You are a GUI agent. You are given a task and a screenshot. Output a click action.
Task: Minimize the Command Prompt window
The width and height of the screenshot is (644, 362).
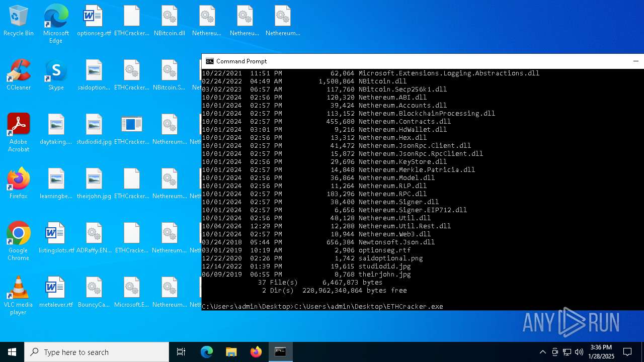coord(635,61)
